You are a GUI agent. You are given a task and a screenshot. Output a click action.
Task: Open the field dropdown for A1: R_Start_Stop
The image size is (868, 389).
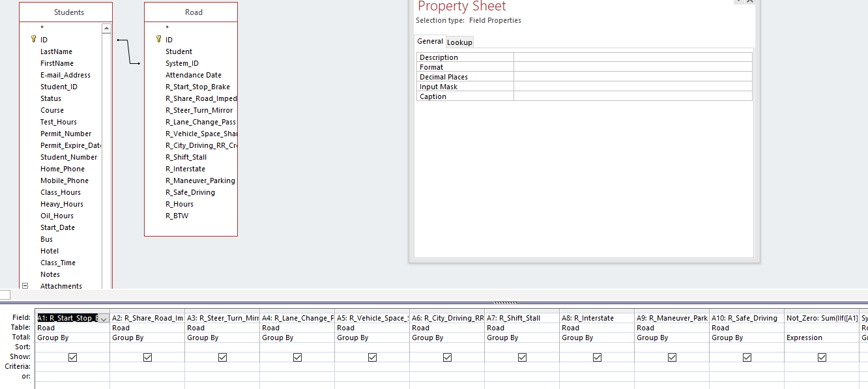104,318
